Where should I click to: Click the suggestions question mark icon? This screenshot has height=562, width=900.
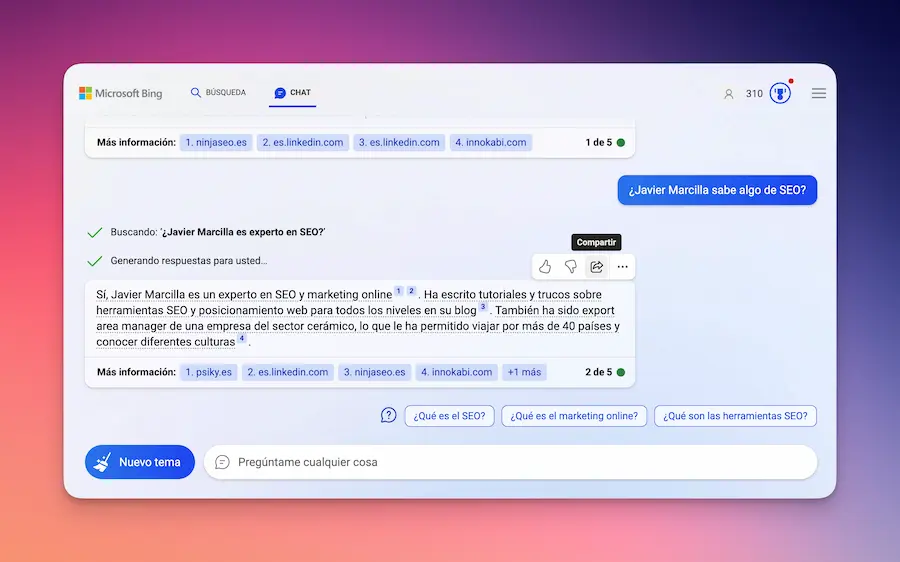click(x=389, y=415)
